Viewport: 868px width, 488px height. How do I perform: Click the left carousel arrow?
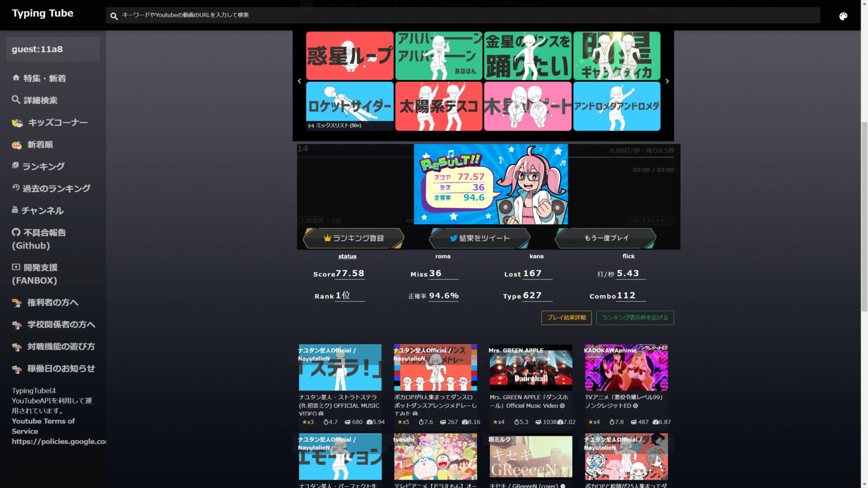click(x=300, y=81)
